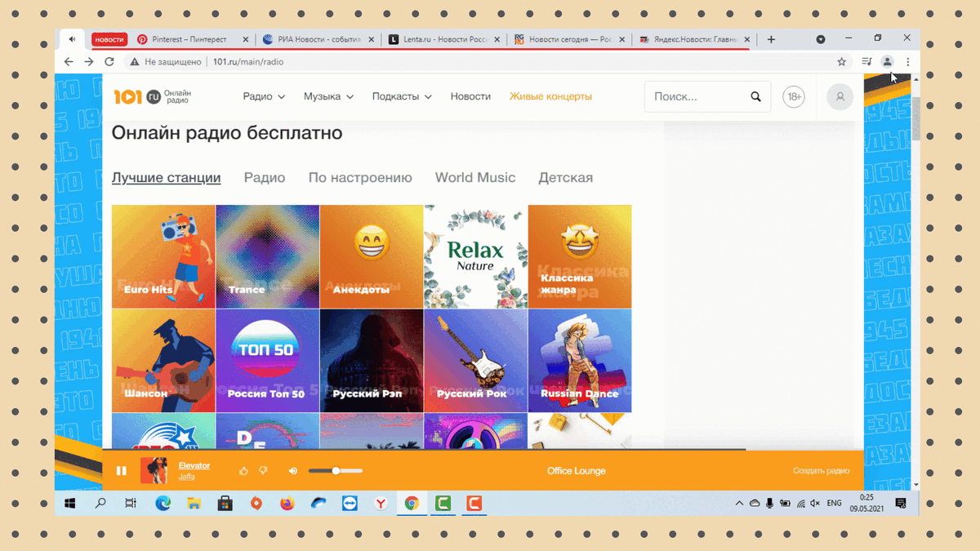Launch Firefox from the taskbar

click(x=287, y=504)
